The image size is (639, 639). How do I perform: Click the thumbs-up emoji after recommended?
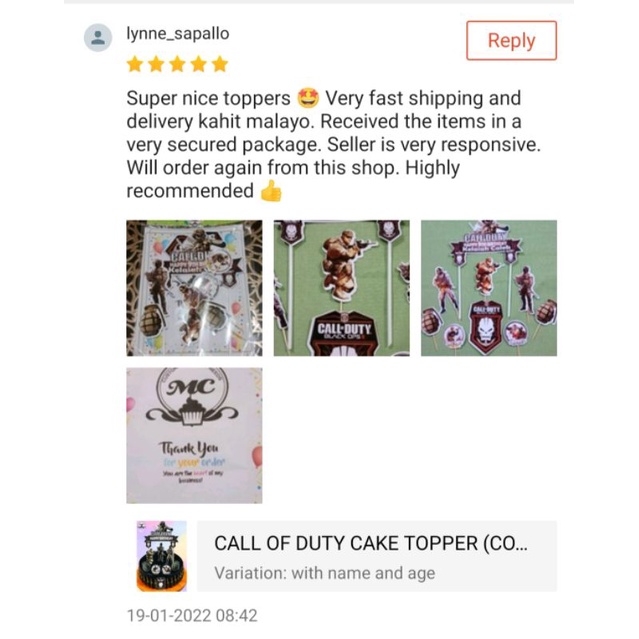271,191
